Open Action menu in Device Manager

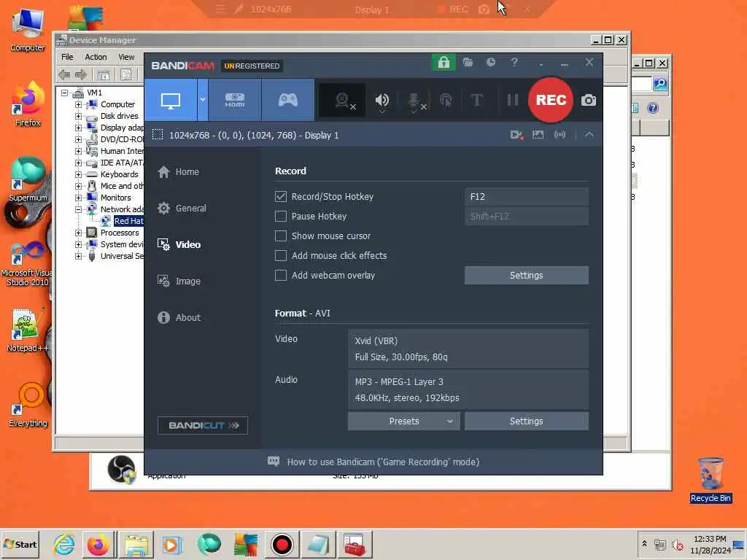96,57
